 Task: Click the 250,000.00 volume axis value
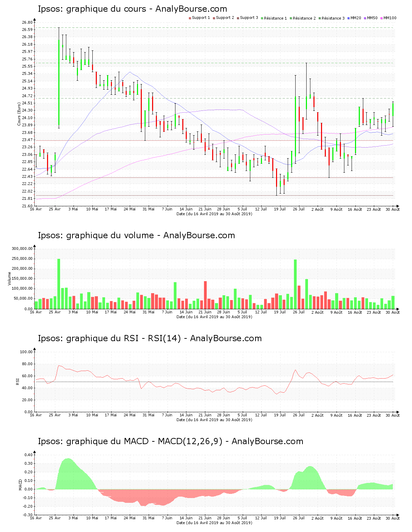pyautogui.click(x=22, y=258)
